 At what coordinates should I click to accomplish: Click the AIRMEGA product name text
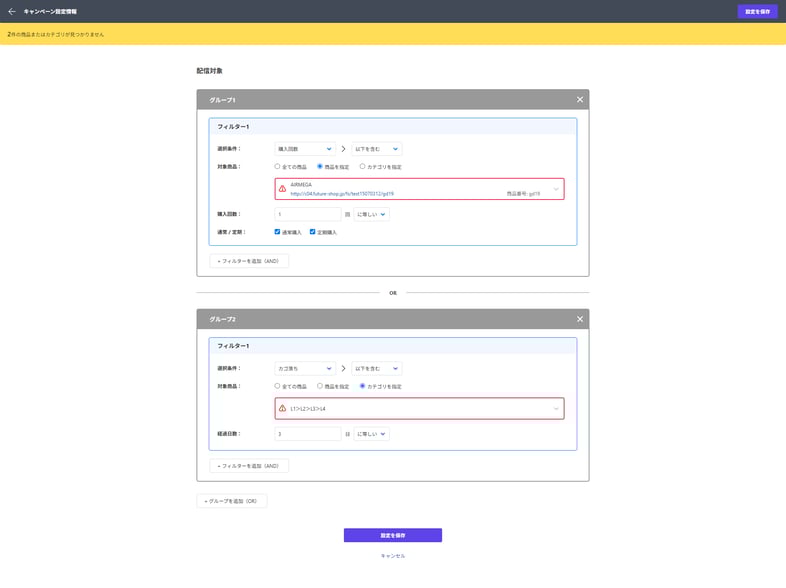pyautogui.click(x=301, y=184)
